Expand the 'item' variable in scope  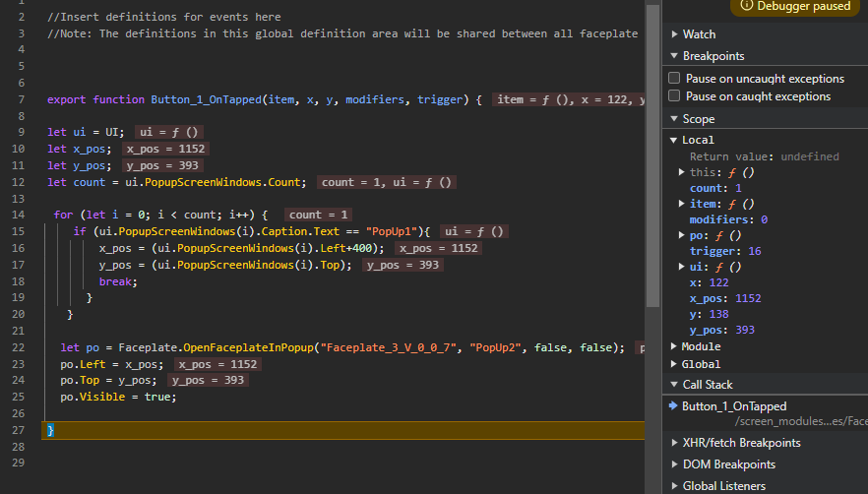pos(683,204)
